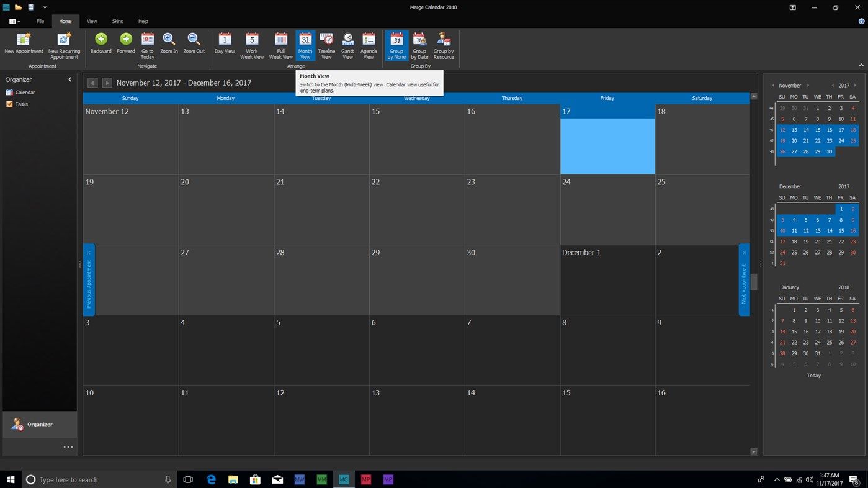The width and height of the screenshot is (868, 488).
Task: Open the green MM calendar app from taskbar
Action: pos(321,479)
